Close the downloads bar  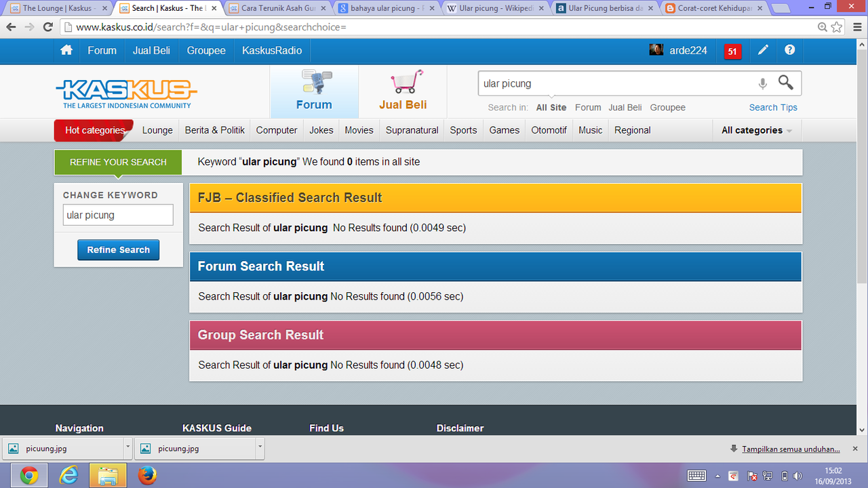[854, 449]
